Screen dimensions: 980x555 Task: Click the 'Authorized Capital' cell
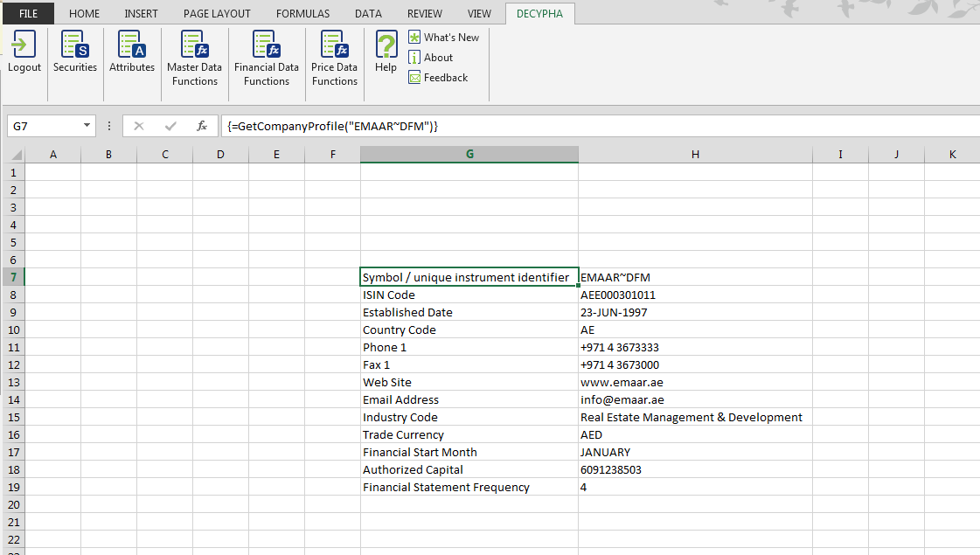click(469, 470)
